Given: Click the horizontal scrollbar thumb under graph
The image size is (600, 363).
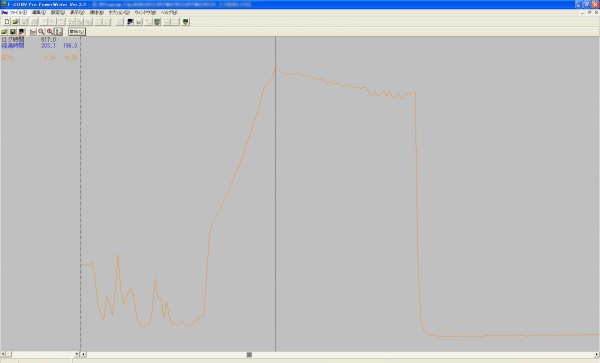Looking at the screenshot, I should pyautogui.click(x=249, y=355).
